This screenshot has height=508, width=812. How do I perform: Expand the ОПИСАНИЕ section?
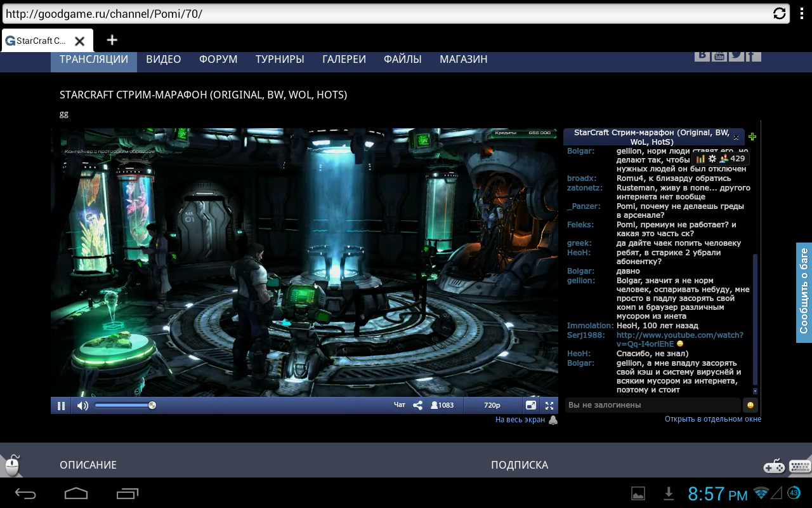click(x=88, y=465)
